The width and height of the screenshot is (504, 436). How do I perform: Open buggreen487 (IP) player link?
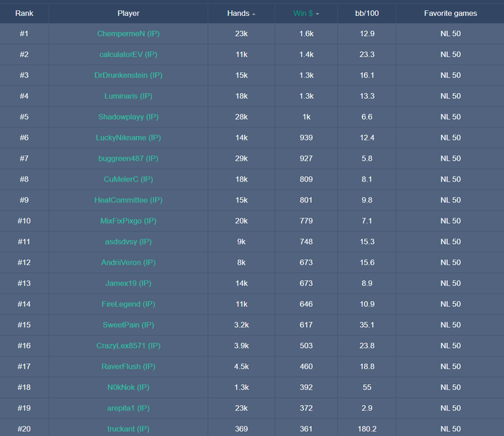point(128,159)
